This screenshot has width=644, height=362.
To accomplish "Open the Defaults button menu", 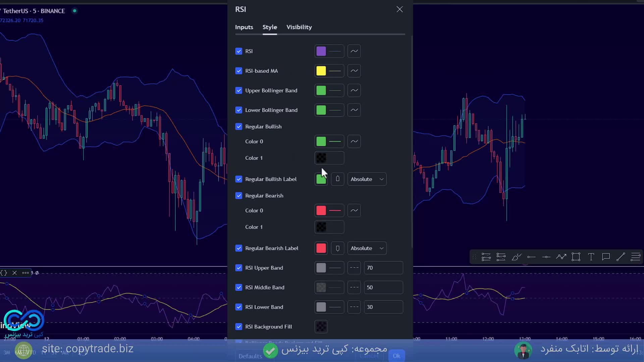I will [250, 356].
